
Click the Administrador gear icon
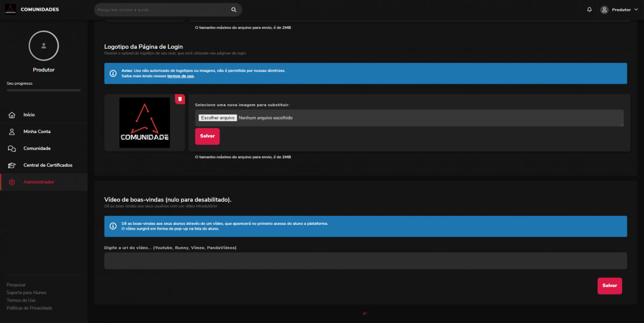(x=12, y=182)
